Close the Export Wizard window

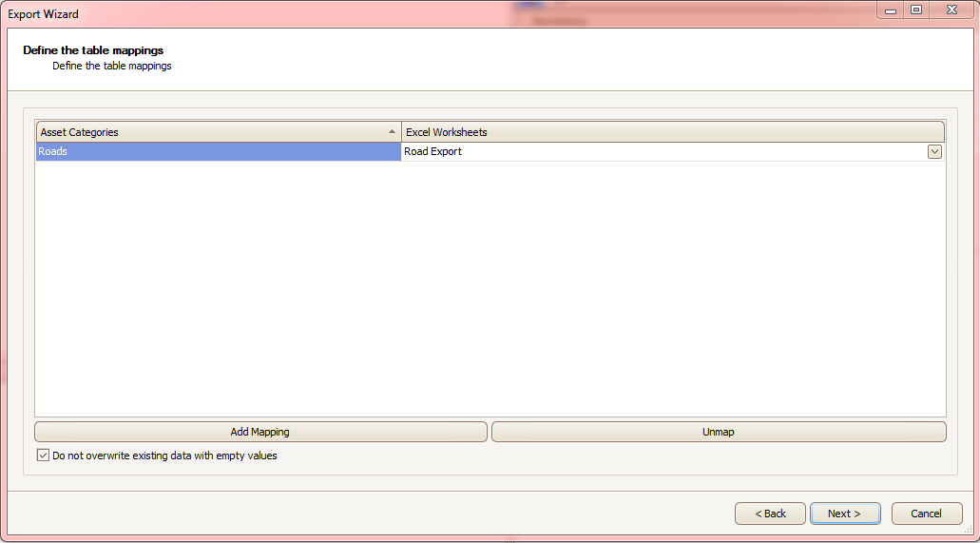[x=951, y=10]
